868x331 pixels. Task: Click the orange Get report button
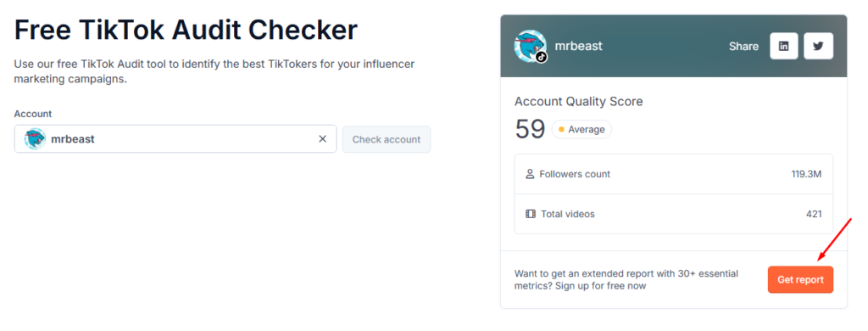point(800,279)
